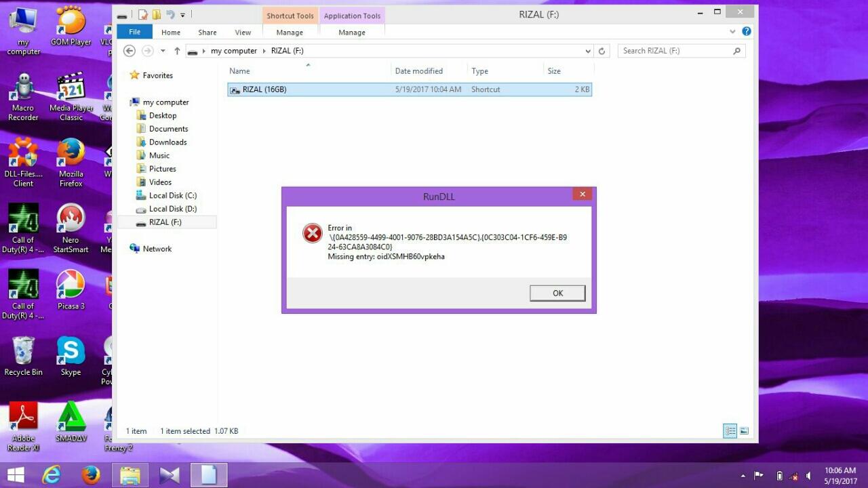
Task: Expand the ribbon with chevron arrow
Action: [x=732, y=32]
